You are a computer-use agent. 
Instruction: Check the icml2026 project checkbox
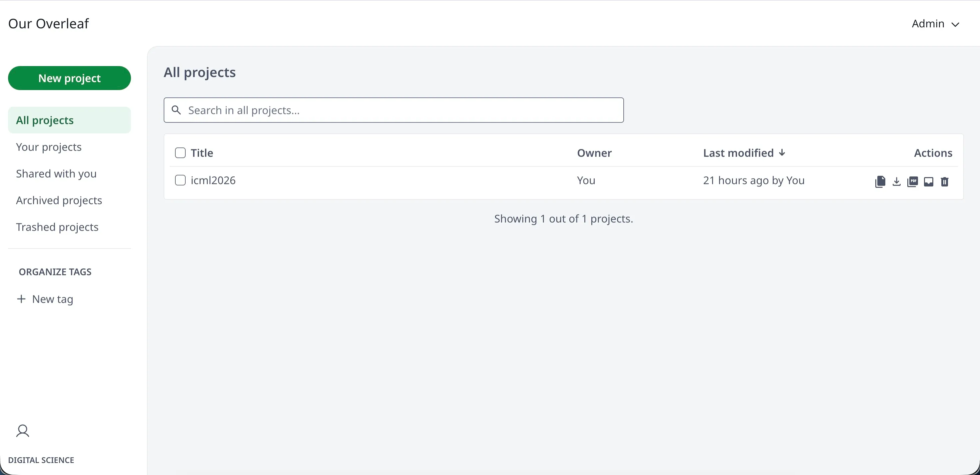(180, 180)
